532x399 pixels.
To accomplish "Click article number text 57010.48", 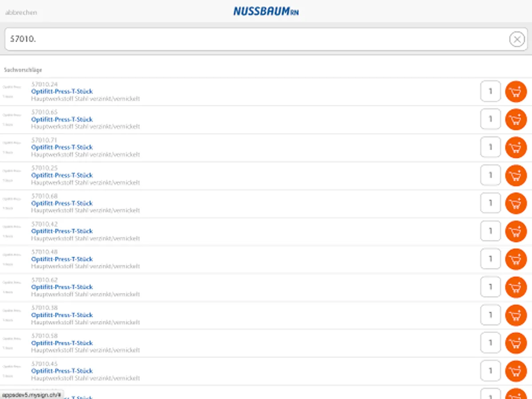I will point(44,252).
